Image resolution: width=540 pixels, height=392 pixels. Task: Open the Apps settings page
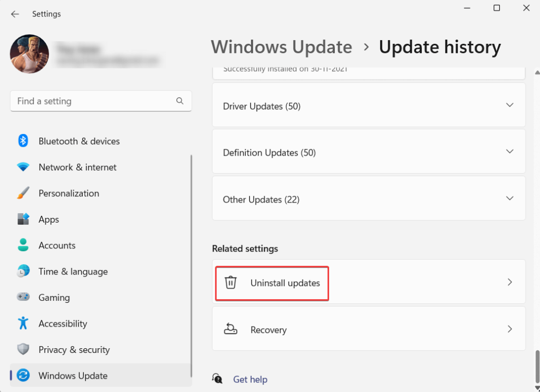(x=101, y=219)
